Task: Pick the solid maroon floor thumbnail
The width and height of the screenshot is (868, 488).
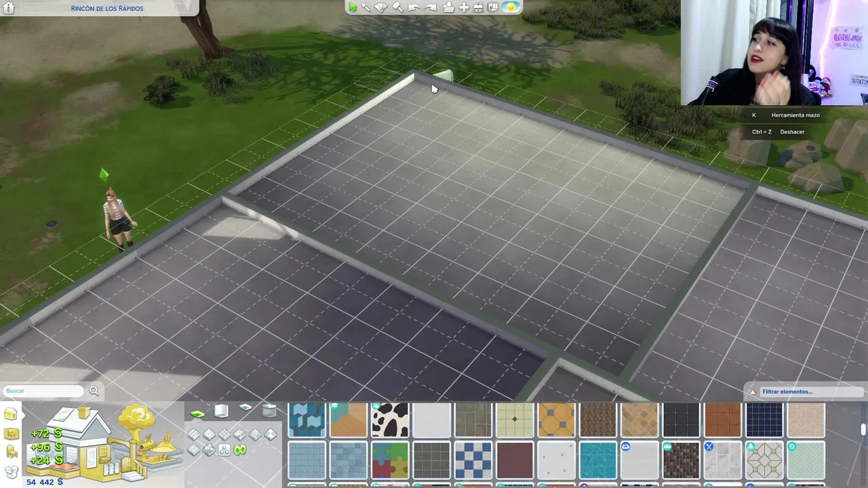Action: pyautogui.click(x=515, y=460)
